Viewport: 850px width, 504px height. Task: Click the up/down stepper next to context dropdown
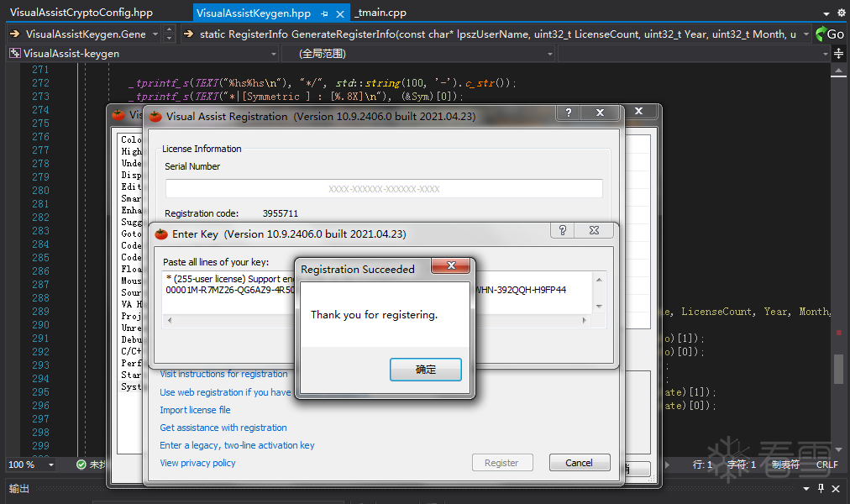pos(169,34)
